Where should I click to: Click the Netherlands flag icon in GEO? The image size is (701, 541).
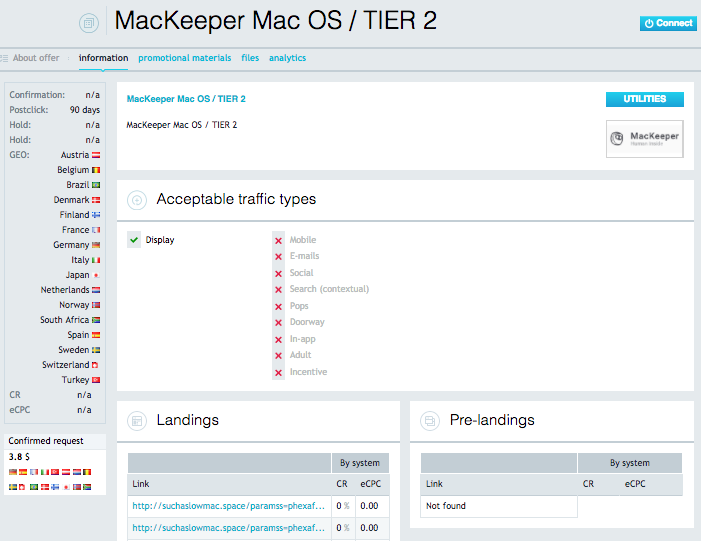(x=96, y=290)
